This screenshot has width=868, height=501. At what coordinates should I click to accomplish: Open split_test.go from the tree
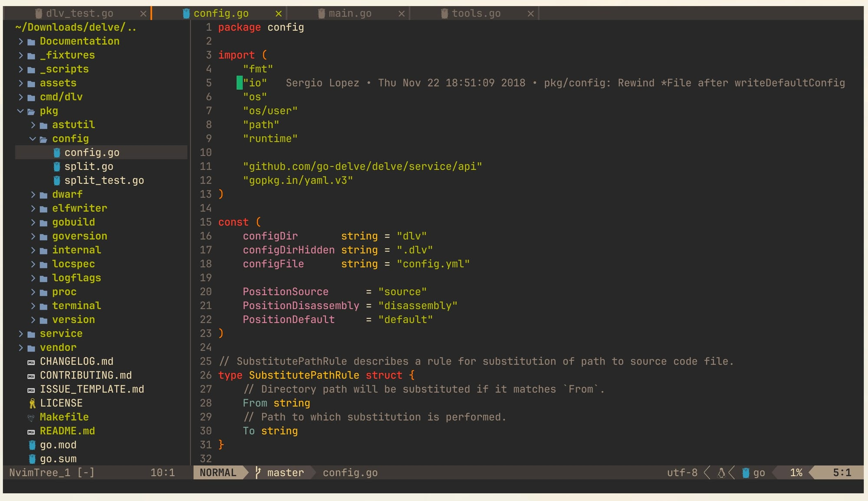104,181
